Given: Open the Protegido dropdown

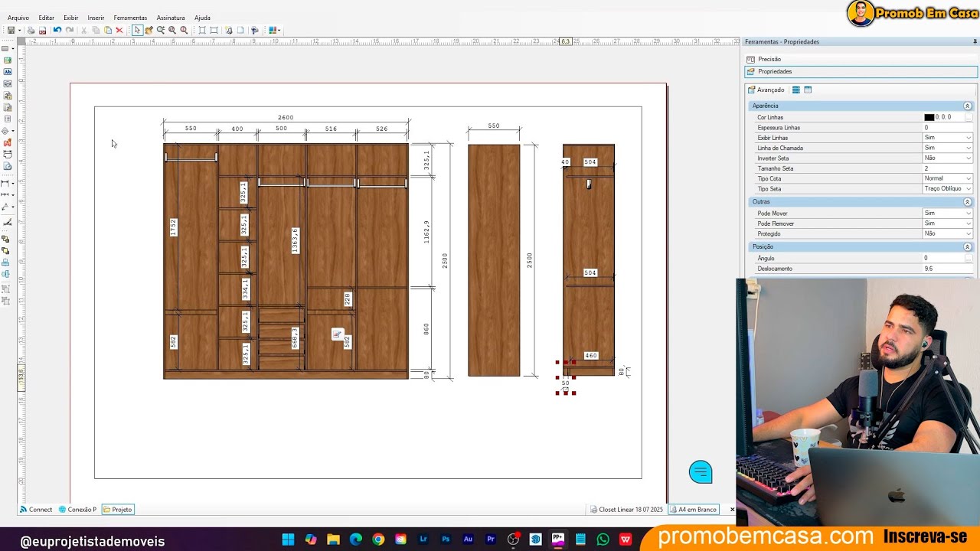Looking at the screenshot, I should tap(969, 233).
